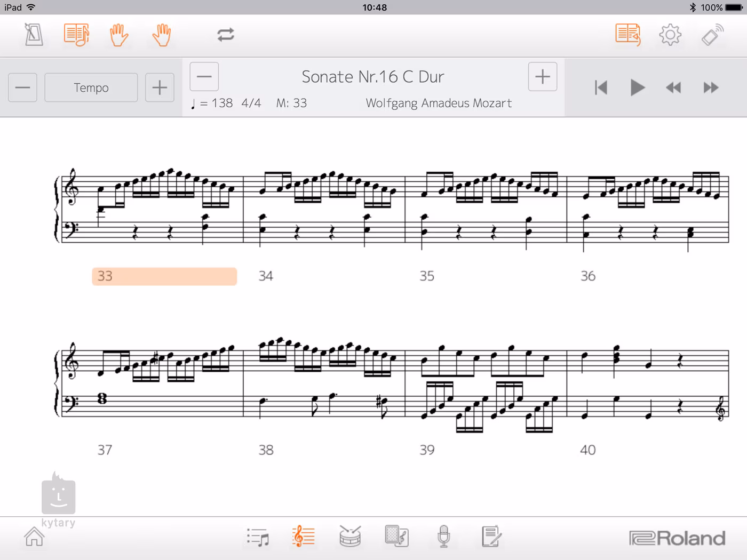Fast forward the song

(711, 87)
